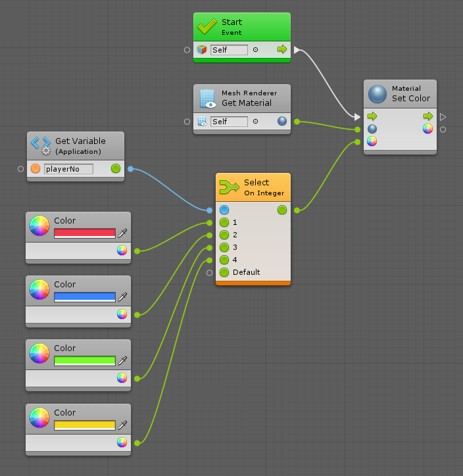Viewport: 463px width, 476px height.
Task: Click eyedropper beside the red color field
Action: coord(122,233)
